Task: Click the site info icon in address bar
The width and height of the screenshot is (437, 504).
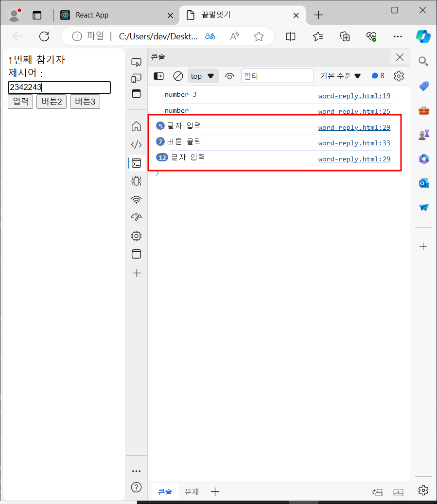Action: pos(77,36)
